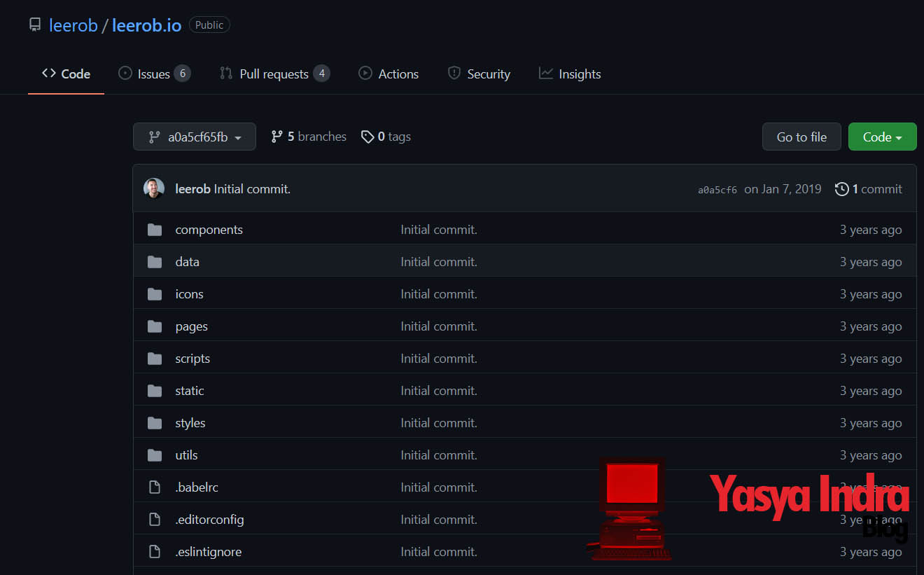Open the pages folder
Viewport: 924px width, 575px height.
click(x=191, y=326)
